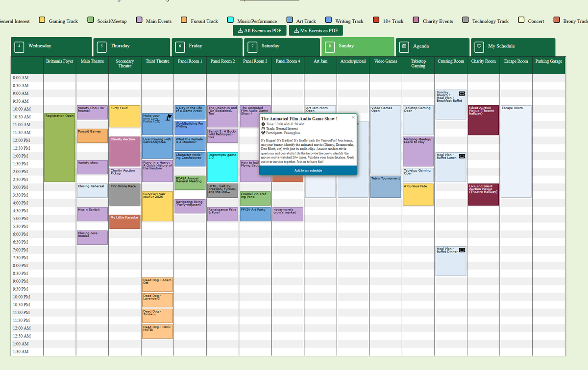
Task: Download My Events as PDF
Action: click(316, 30)
